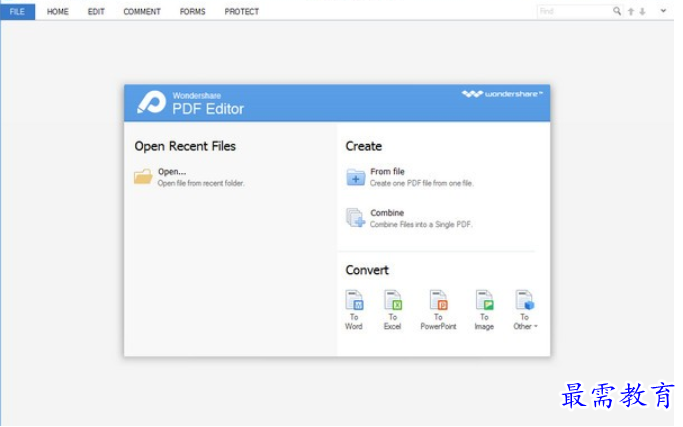This screenshot has height=427, width=683.
Task: Click the magnifier search icon
Action: [x=617, y=11]
